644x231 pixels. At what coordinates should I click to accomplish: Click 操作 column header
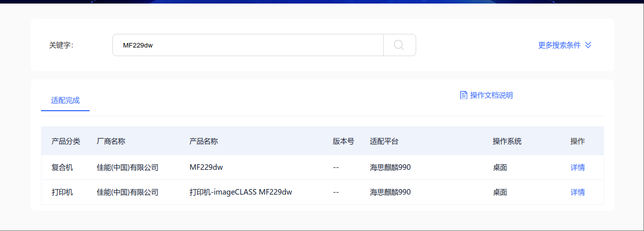coord(578,141)
